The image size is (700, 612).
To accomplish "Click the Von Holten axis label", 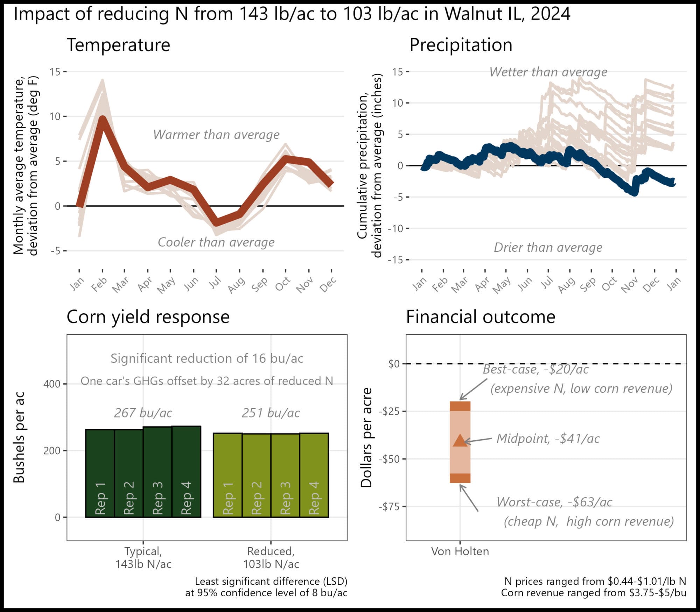I will (x=460, y=551).
